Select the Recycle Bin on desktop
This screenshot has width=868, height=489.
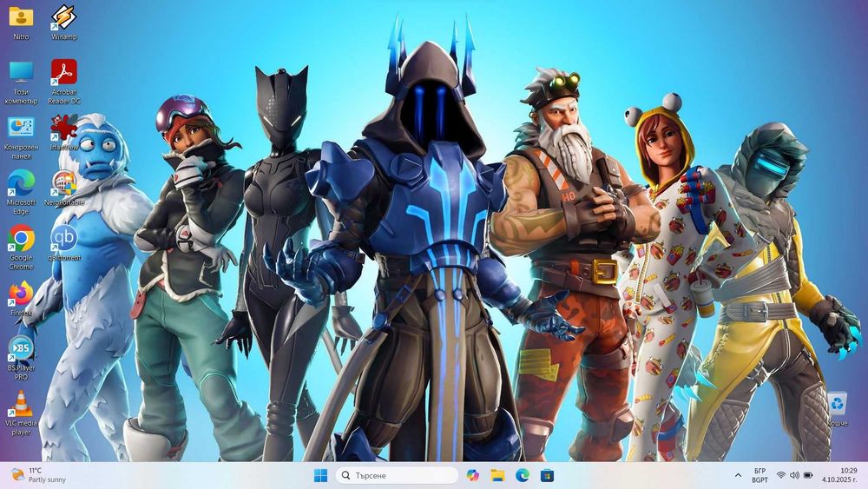tap(837, 409)
